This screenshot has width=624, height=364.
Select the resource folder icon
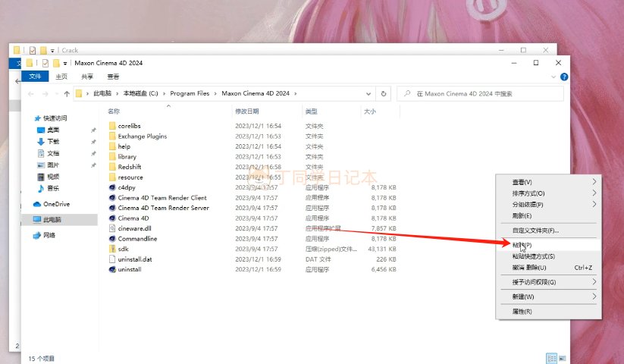[x=112, y=177]
